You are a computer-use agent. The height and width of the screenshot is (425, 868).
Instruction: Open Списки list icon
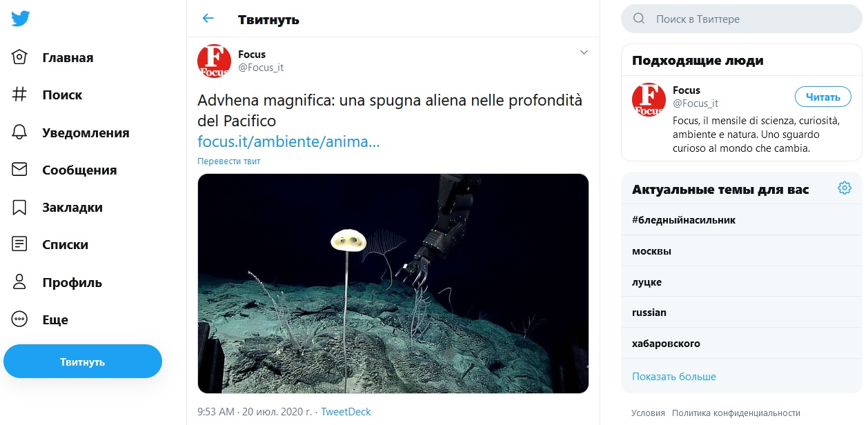[19, 244]
